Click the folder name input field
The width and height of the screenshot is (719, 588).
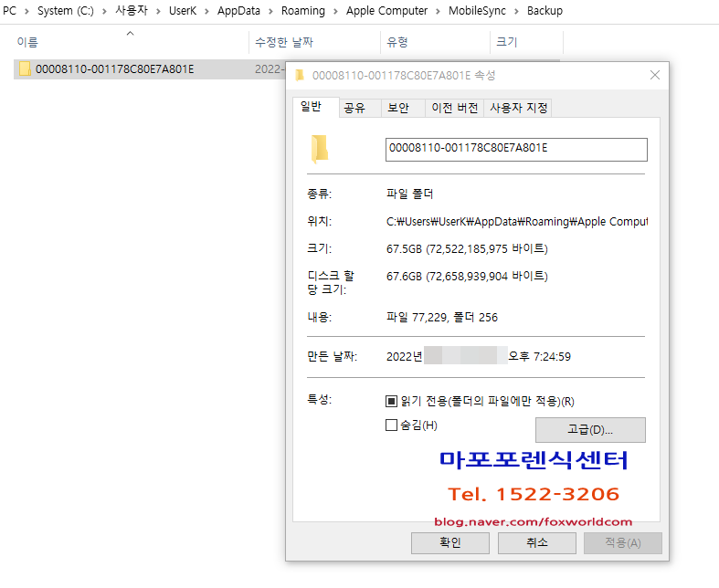pyautogui.click(x=516, y=150)
